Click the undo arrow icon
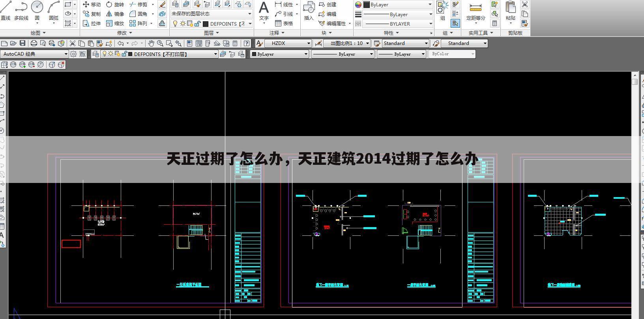Viewport: 644px width, 319px height. click(x=121, y=43)
